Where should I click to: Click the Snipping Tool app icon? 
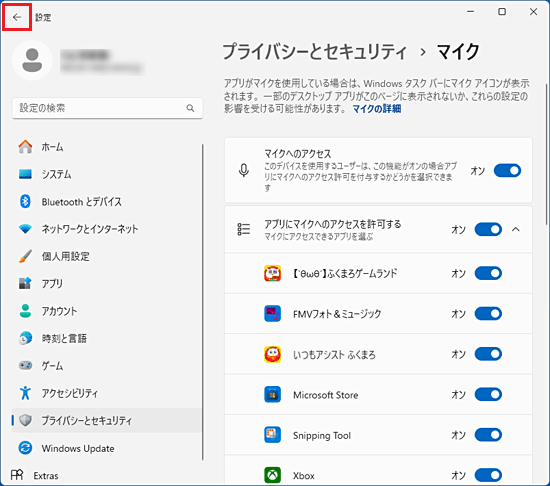tap(273, 435)
